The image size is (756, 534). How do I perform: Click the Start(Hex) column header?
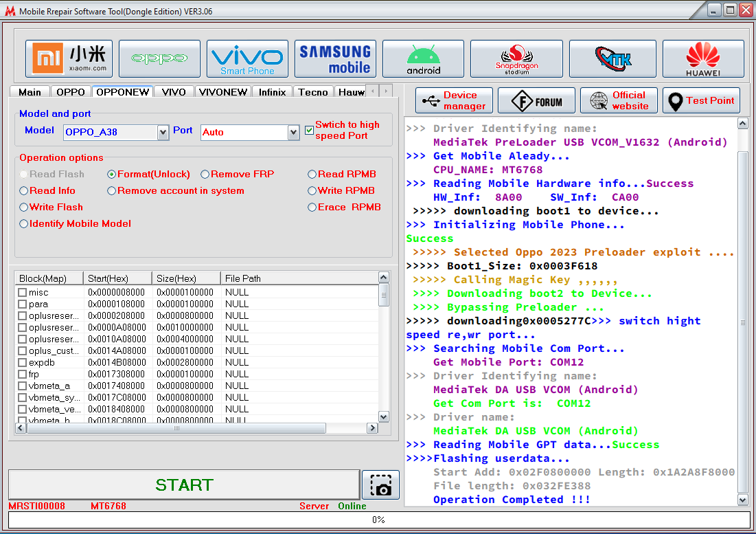coord(117,278)
